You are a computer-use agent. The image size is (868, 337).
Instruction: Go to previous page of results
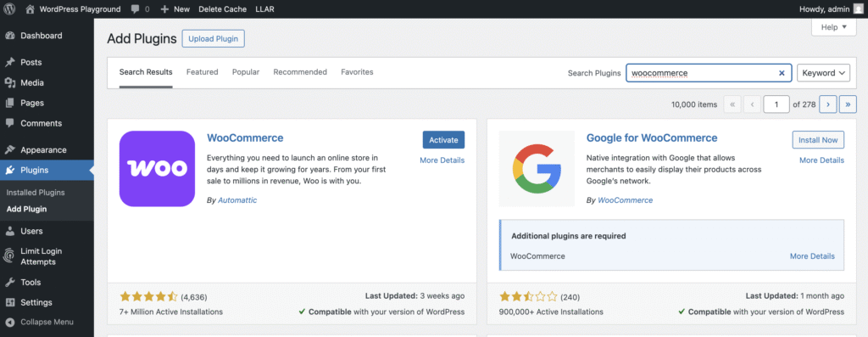click(x=752, y=104)
